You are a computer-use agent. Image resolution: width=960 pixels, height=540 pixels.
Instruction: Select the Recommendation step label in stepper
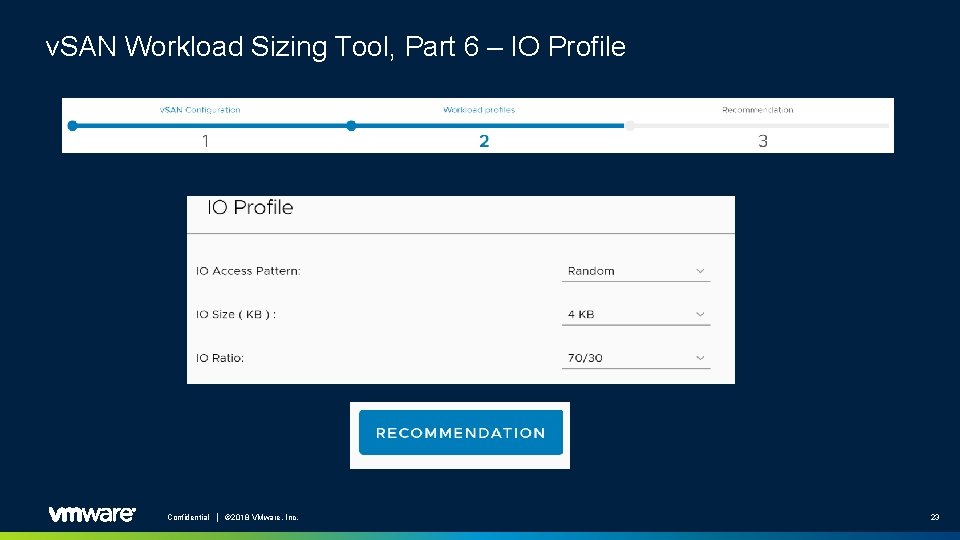(x=757, y=110)
